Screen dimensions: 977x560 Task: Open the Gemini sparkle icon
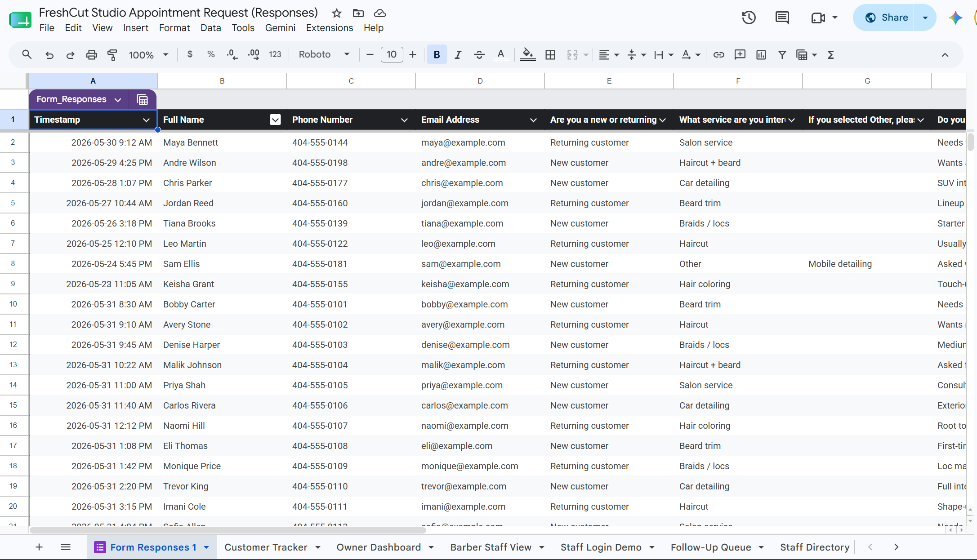(955, 18)
